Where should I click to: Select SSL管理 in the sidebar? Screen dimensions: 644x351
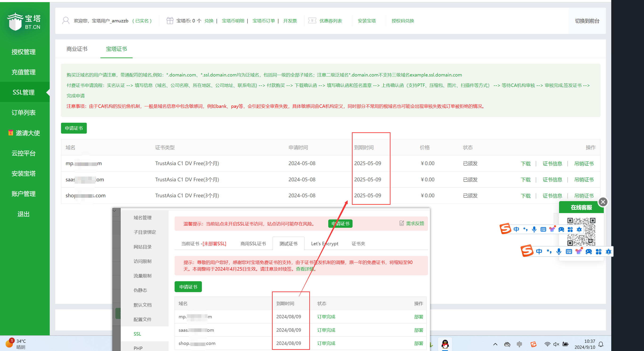[24, 92]
